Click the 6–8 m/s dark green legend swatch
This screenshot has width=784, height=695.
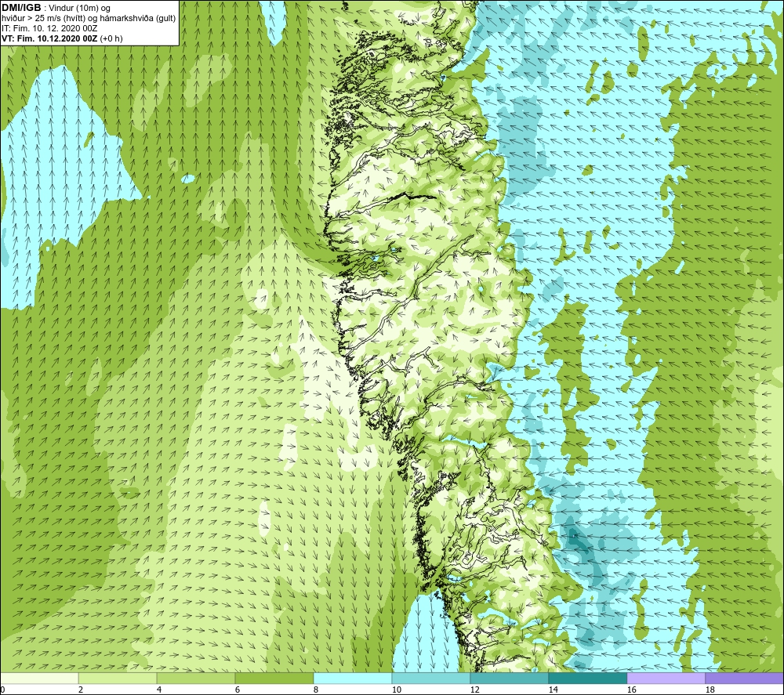[x=274, y=679]
